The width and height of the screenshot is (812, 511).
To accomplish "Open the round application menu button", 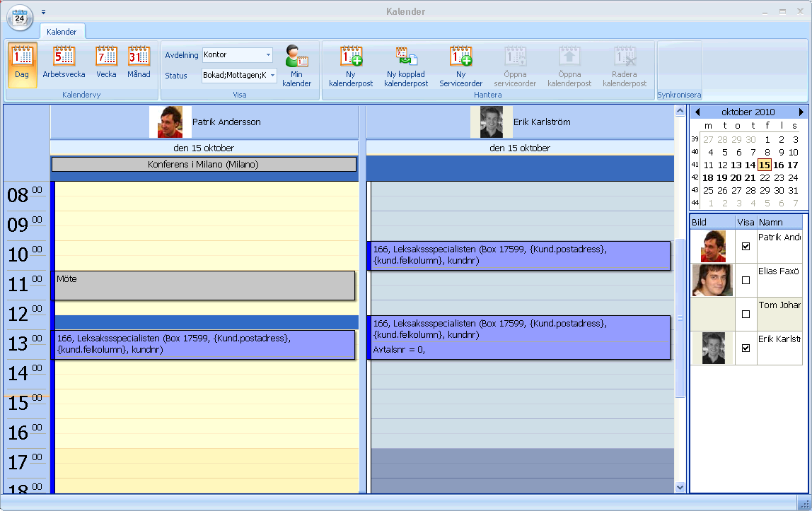I will (20, 18).
